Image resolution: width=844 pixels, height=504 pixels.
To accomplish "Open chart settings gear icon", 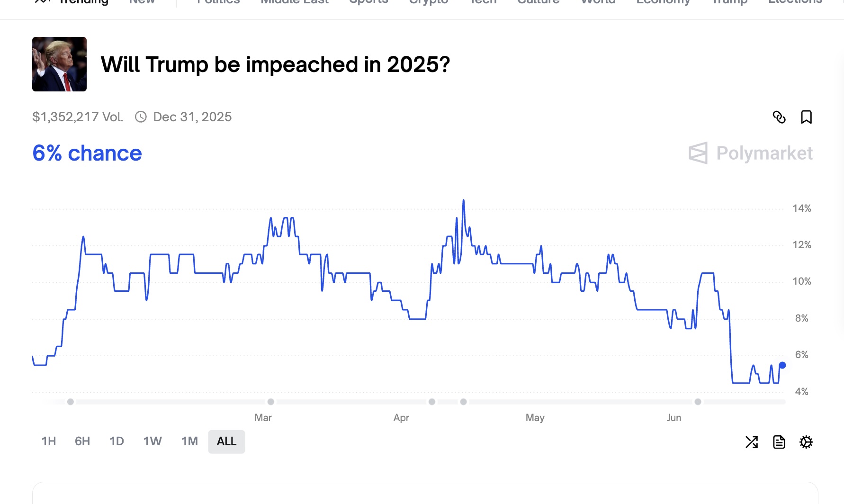I will [x=806, y=442].
